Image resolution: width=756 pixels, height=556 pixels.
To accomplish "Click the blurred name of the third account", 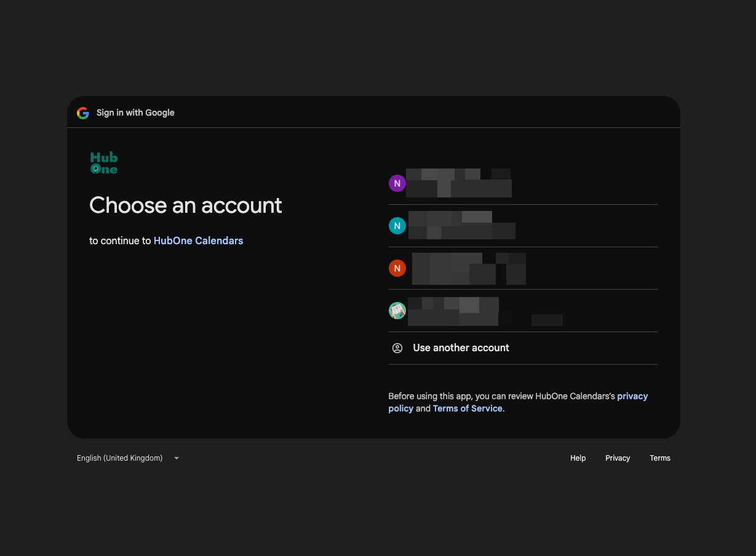I will click(468, 259).
